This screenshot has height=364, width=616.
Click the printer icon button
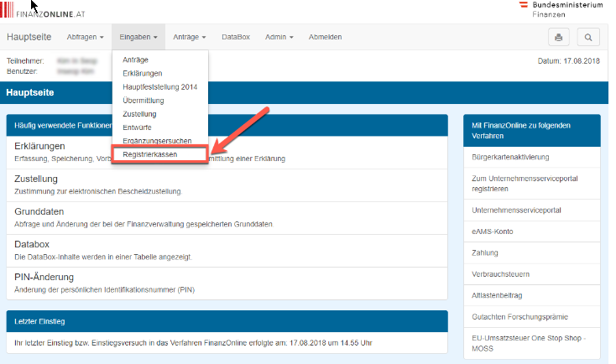558,37
